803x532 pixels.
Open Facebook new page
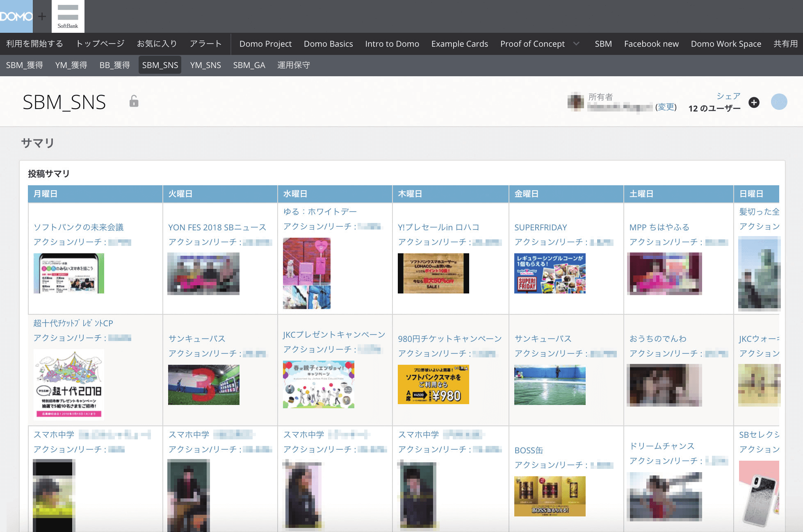pyautogui.click(x=651, y=43)
